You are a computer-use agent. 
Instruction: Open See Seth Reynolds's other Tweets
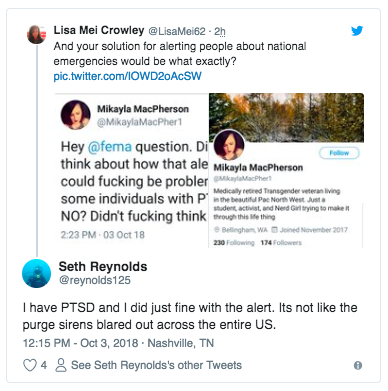coord(156,365)
